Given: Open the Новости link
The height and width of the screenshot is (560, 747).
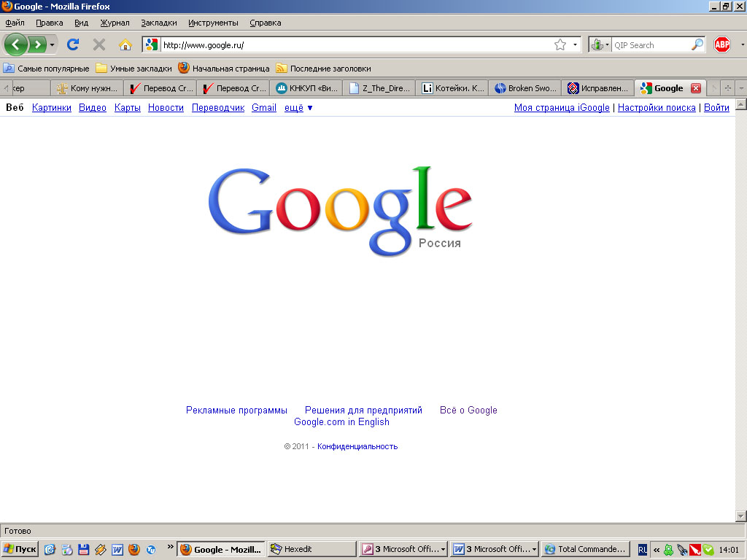Looking at the screenshot, I should click(166, 108).
